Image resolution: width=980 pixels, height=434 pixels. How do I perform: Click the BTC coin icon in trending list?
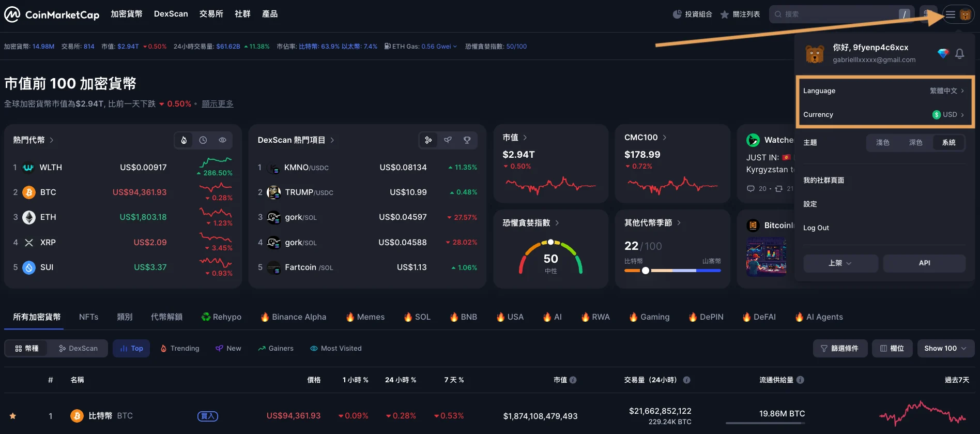pyautogui.click(x=29, y=192)
